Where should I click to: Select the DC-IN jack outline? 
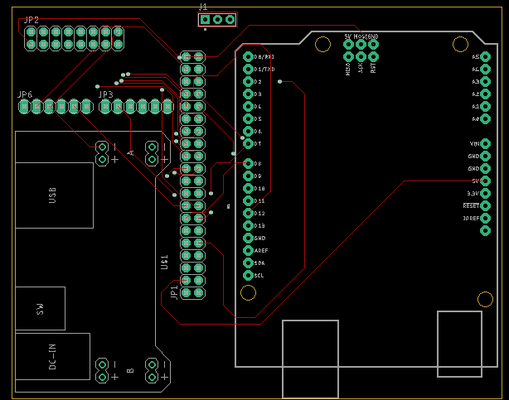coord(53,356)
